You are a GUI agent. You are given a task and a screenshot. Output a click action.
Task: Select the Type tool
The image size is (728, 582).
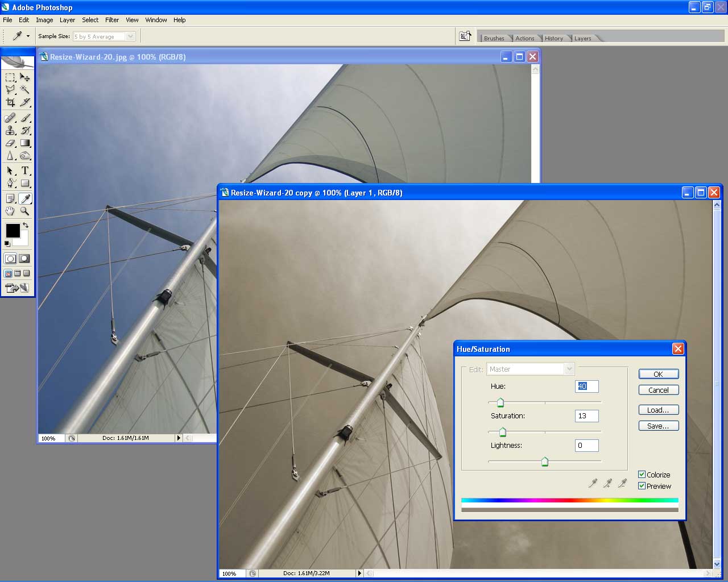coord(25,171)
